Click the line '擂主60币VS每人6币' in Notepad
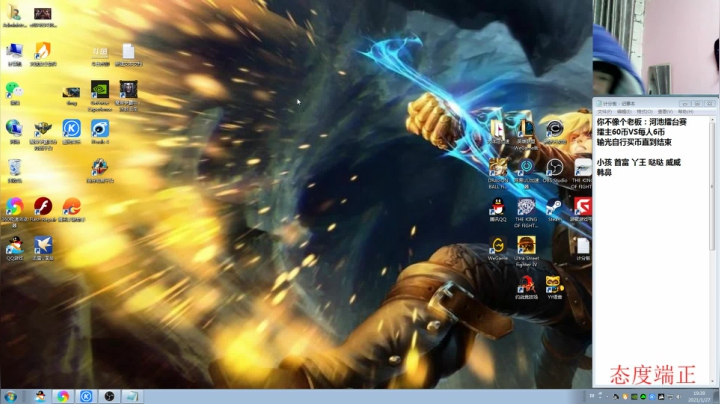The width and height of the screenshot is (720, 404). coord(630,132)
